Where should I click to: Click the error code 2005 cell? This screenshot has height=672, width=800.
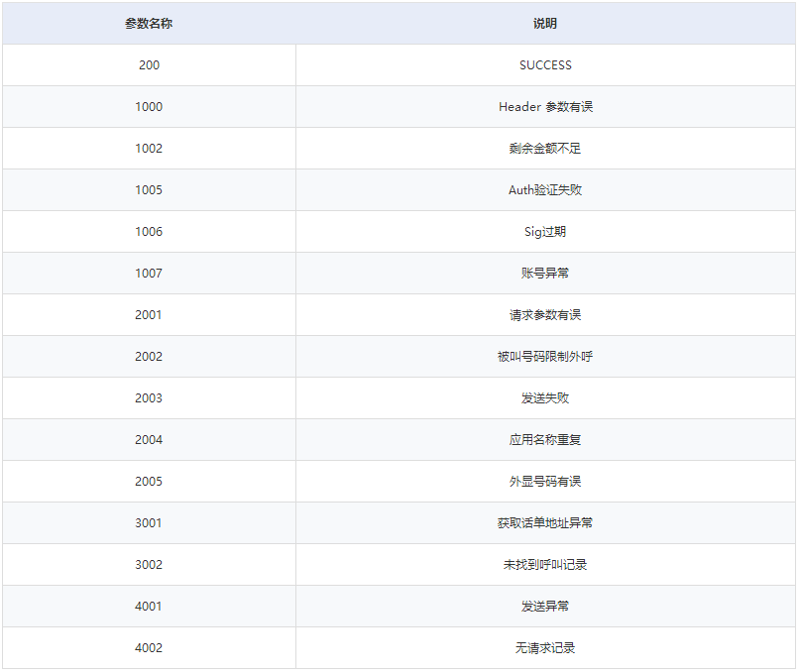[149, 482]
